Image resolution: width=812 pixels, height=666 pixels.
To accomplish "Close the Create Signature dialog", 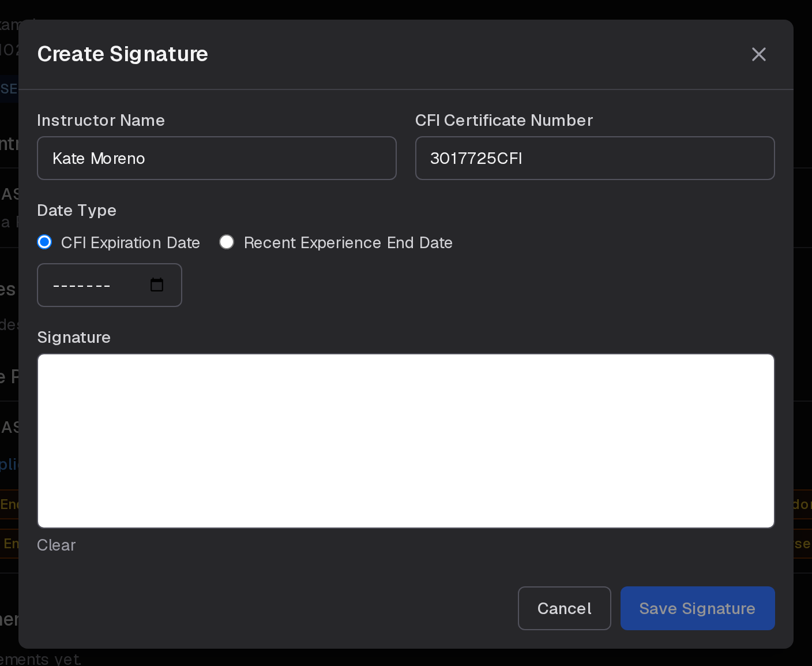I will coord(758,54).
